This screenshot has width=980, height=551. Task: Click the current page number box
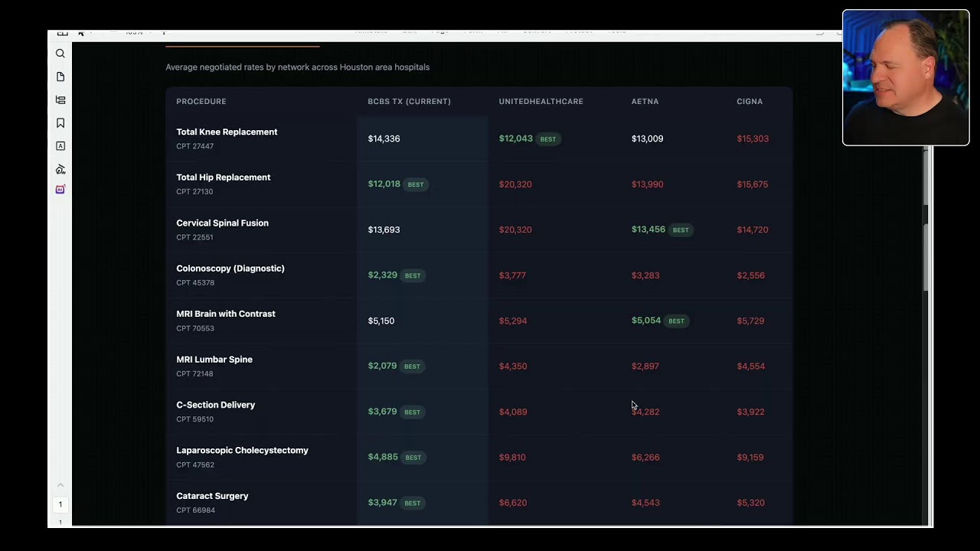click(60, 504)
